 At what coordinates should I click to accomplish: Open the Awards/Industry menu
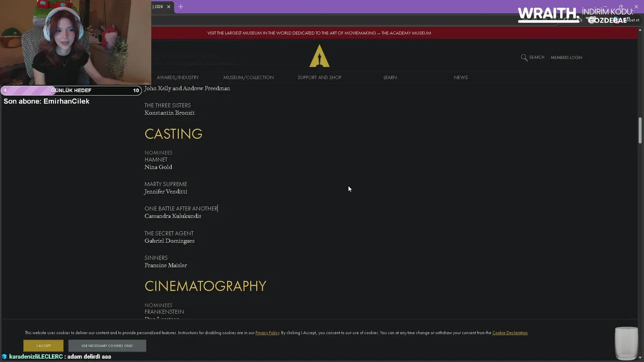(178, 77)
